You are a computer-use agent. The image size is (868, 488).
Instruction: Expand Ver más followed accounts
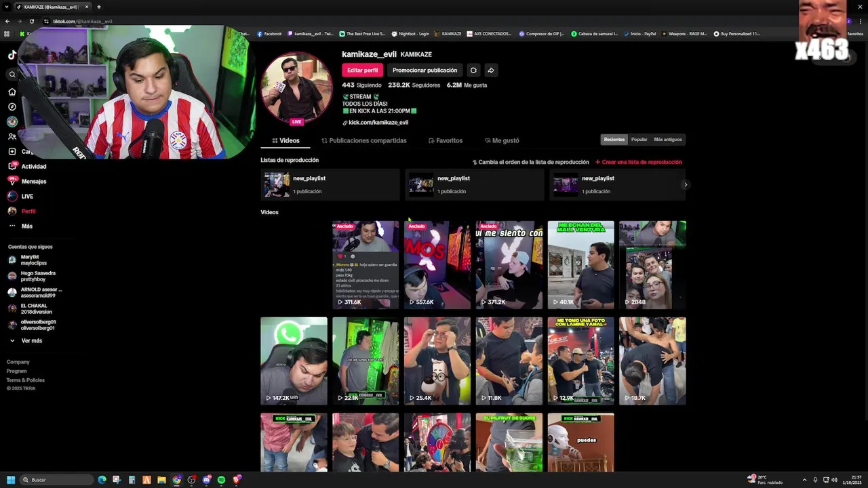[27, 340]
